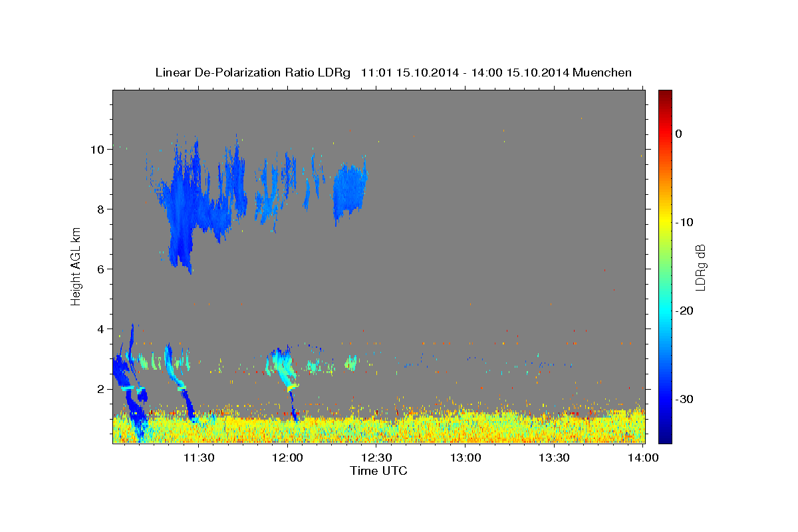Click the 13:30 time tick label

554,458
